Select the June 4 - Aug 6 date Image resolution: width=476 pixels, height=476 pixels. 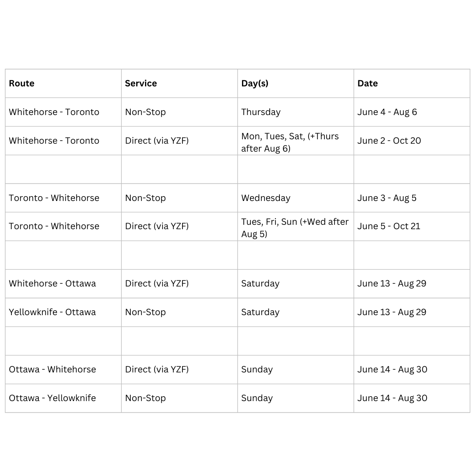[x=387, y=112]
